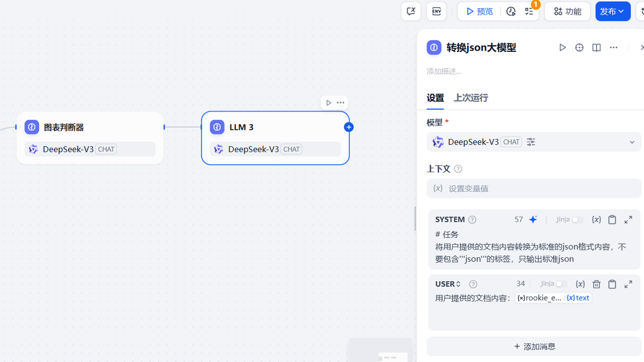Copy the USER prompt with clipboard icon

pyautogui.click(x=612, y=284)
